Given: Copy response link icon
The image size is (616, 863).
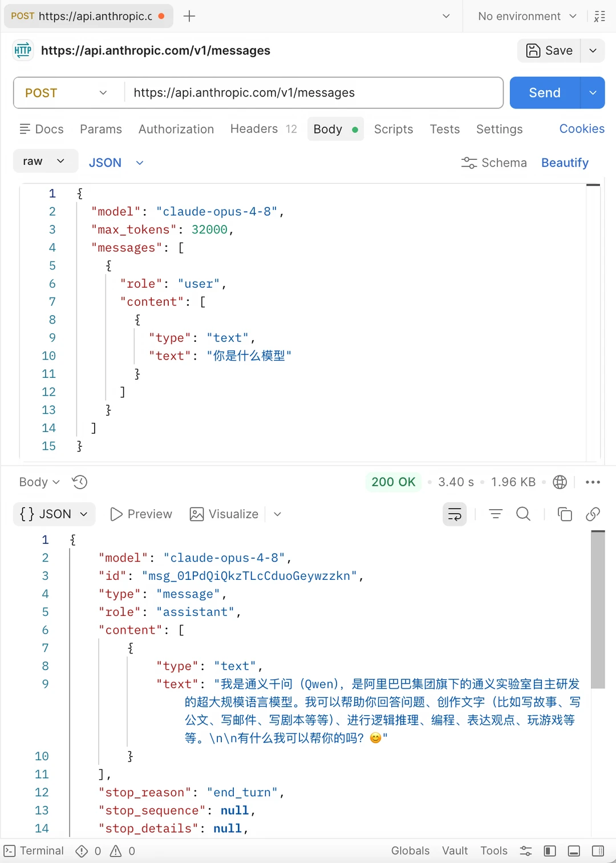Looking at the screenshot, I should pyautogui.click(x=593, y=514).
